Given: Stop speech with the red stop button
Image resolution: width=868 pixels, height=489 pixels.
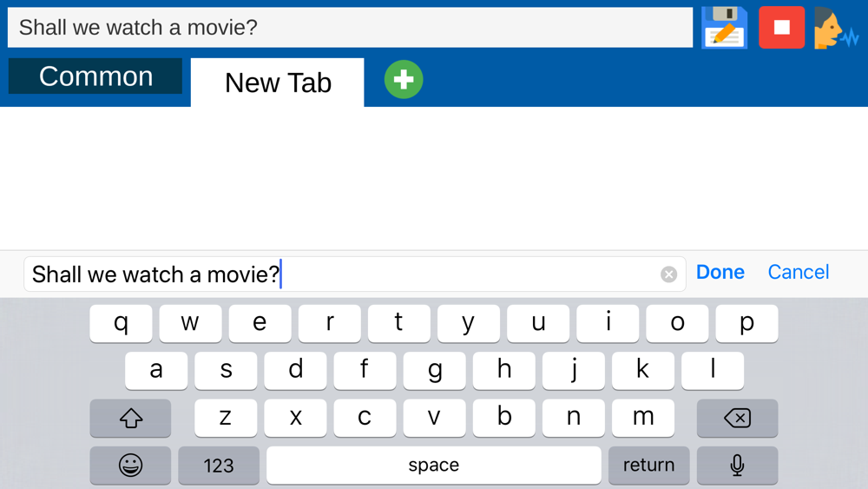Looking at the screenshot, I should coord(782,28).
